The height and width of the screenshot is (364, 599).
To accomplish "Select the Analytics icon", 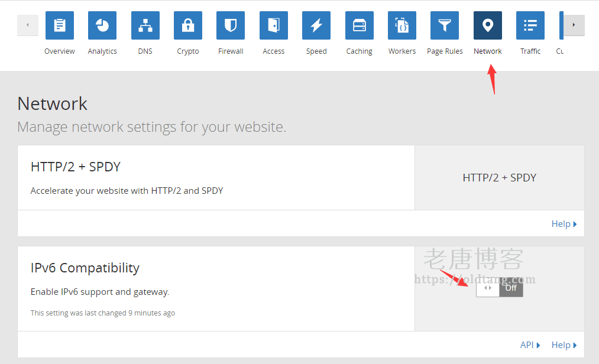I will (x=102, y=25).
